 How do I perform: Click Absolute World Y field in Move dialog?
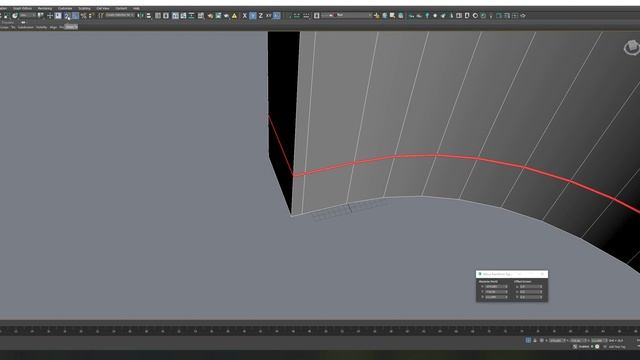pos(495,292)
